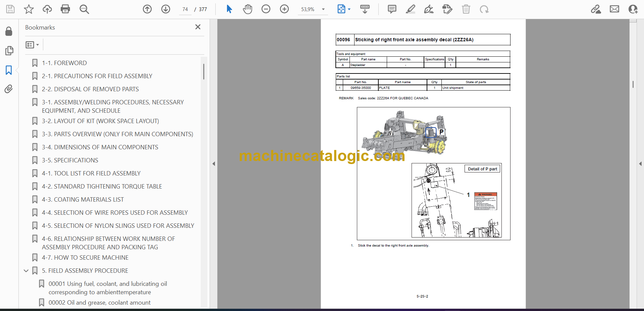Open the account sign-in icon
Viewport: 644px width, 311px height.
coord(633,9)
